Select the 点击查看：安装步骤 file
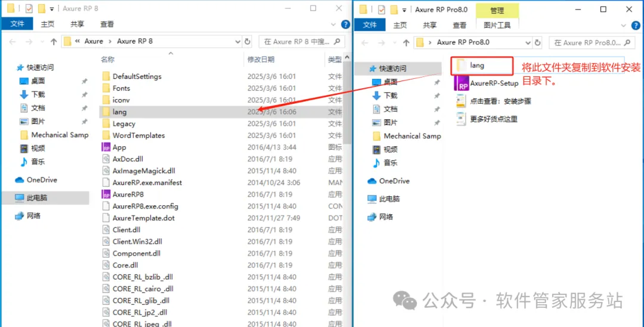The width and height of the screenshot is (644, 327). (493, 101)
